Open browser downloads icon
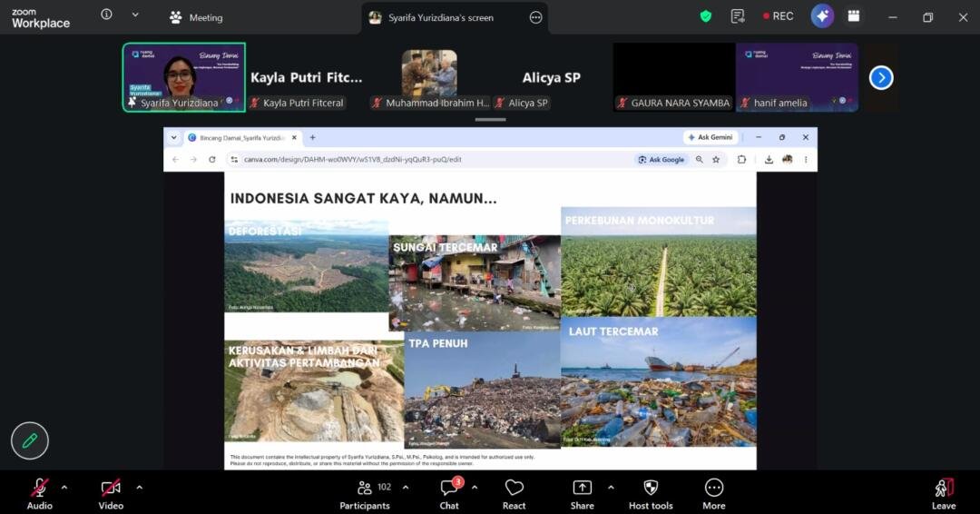Screen dimensions: 980x514 point(769,160)
